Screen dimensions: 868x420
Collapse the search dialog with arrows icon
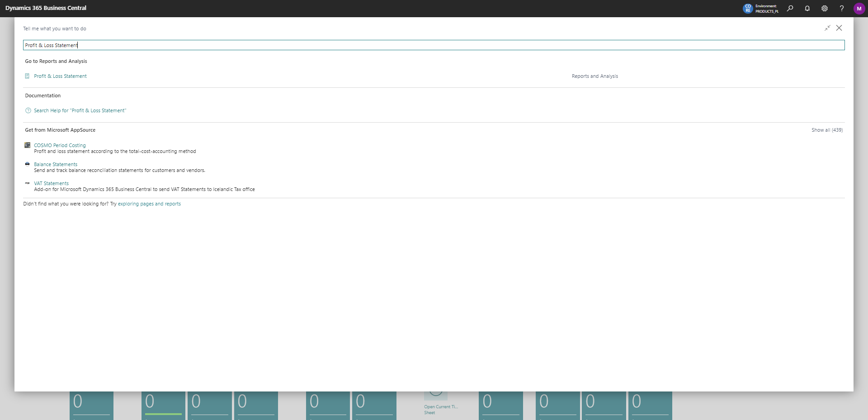pos(827,28)
